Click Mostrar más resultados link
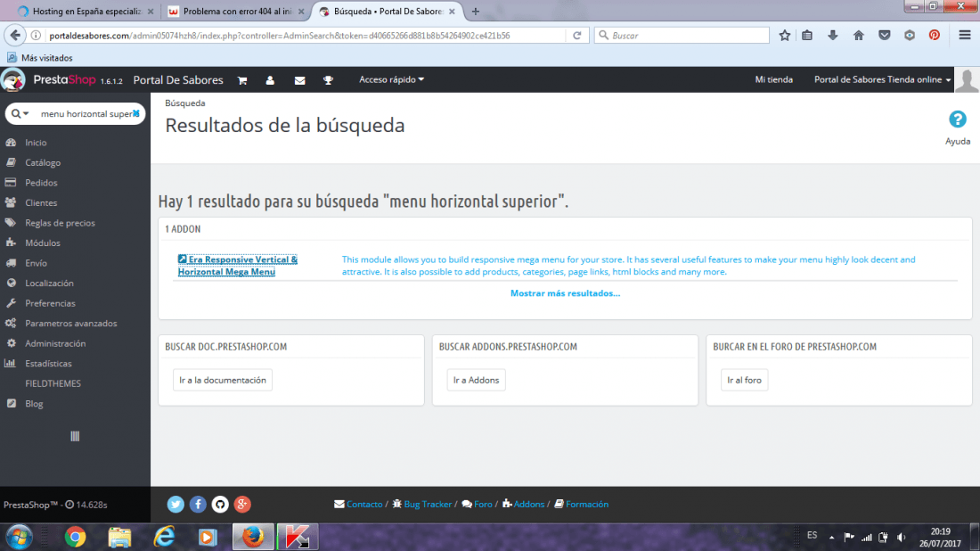Viewport: 980px width, 551px height. (x=565, y=292)
